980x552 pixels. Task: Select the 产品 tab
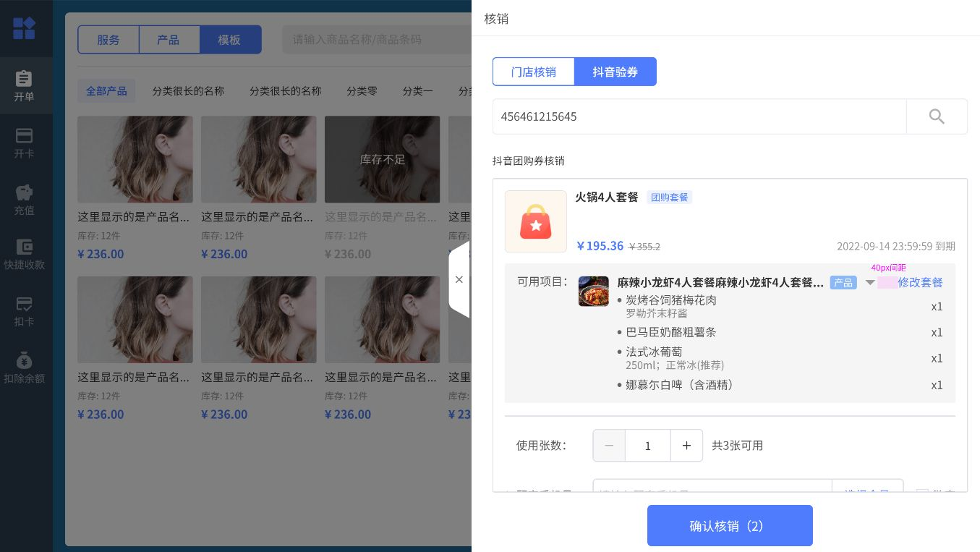[x=169, y=40]
